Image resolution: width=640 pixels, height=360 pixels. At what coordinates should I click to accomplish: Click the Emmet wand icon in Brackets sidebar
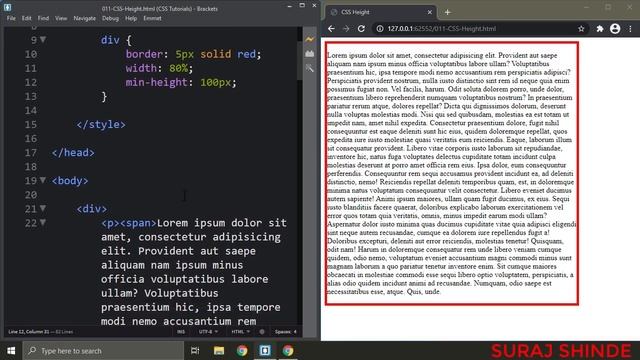(310, 69)
